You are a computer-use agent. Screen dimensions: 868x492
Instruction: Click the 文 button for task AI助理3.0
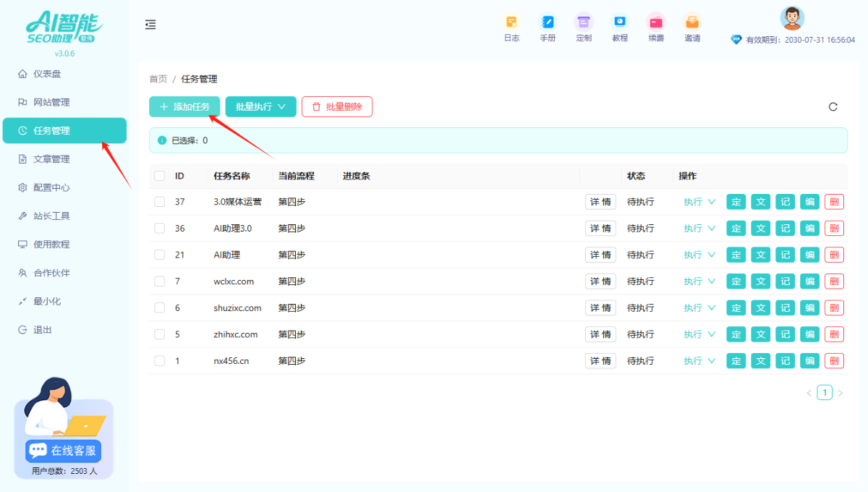(x=760, y=228)
